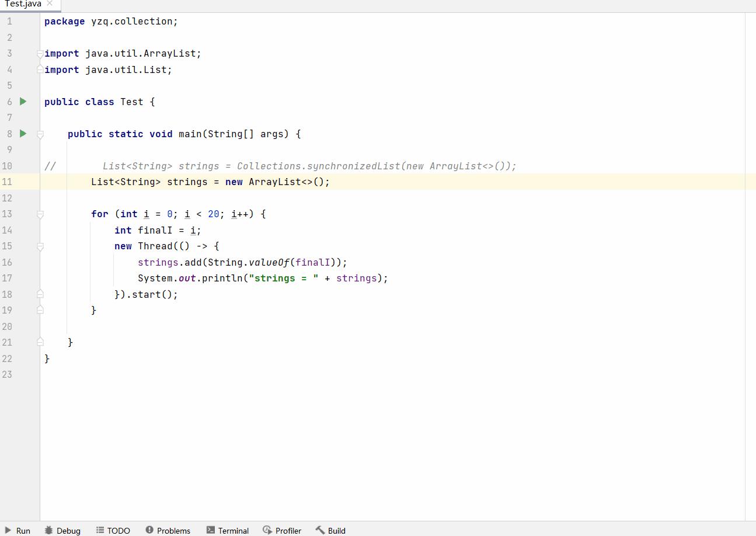Open the Run tool window

(x=18, y=530)
